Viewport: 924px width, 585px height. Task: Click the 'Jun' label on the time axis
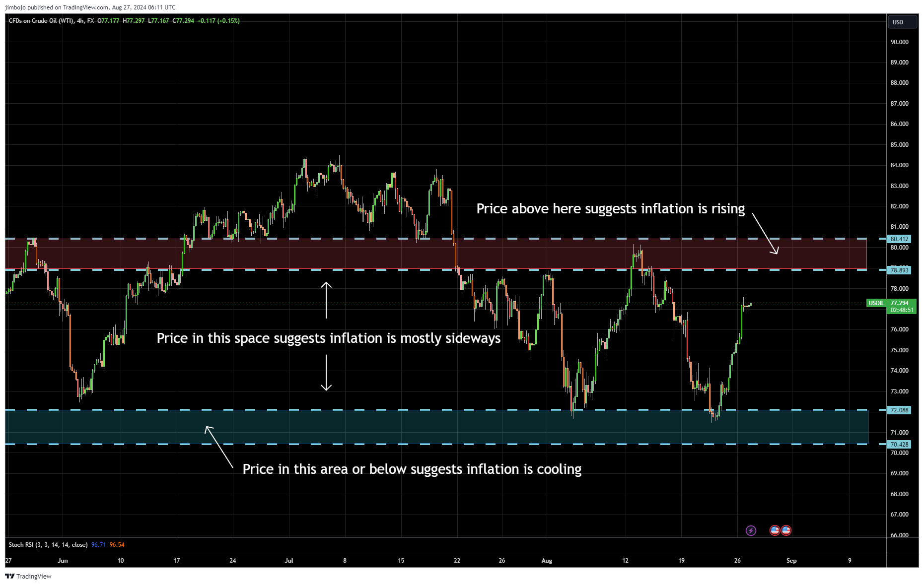point(63,561)
